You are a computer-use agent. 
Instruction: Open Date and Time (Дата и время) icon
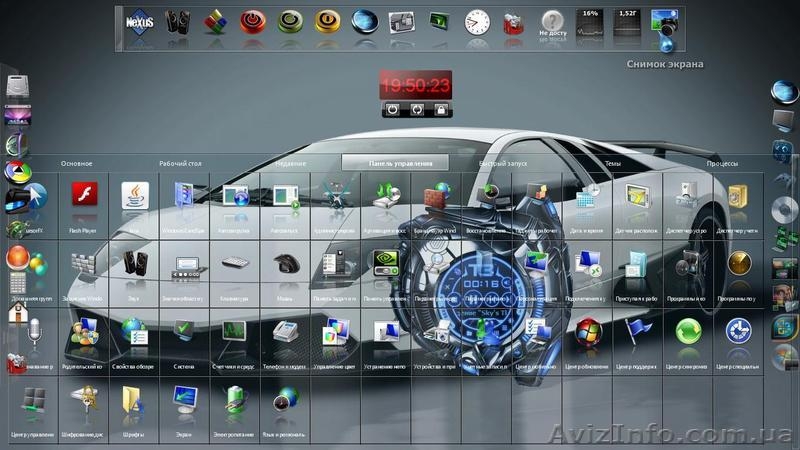tap(588, 194)
